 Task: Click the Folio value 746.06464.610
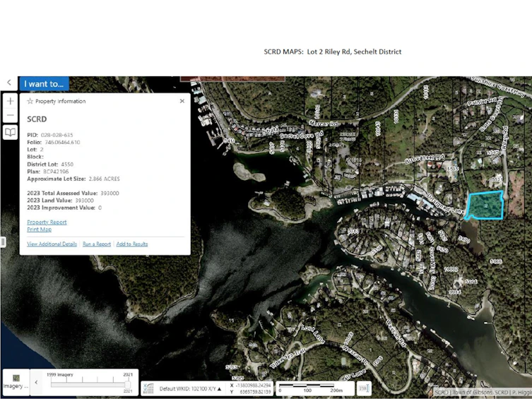click(62, 143)
